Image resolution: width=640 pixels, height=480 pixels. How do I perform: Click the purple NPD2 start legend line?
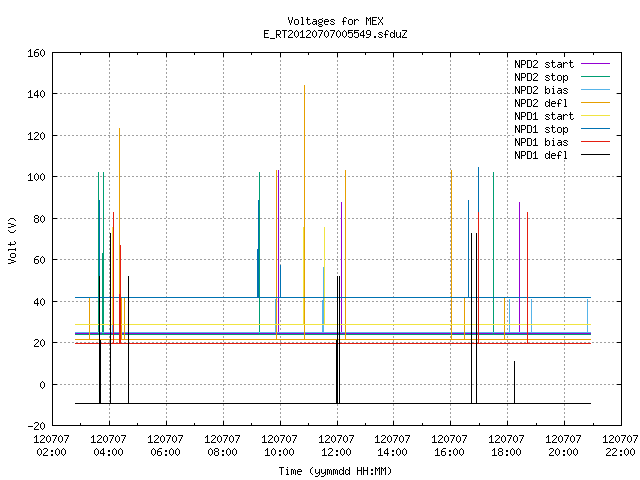pos(595,64)
